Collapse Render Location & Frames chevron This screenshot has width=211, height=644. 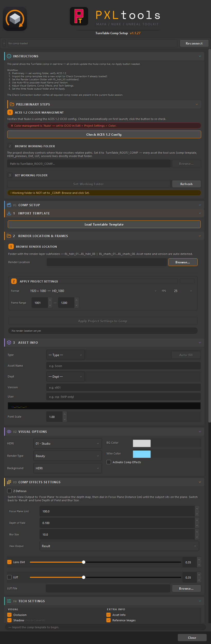click(200, 236)
